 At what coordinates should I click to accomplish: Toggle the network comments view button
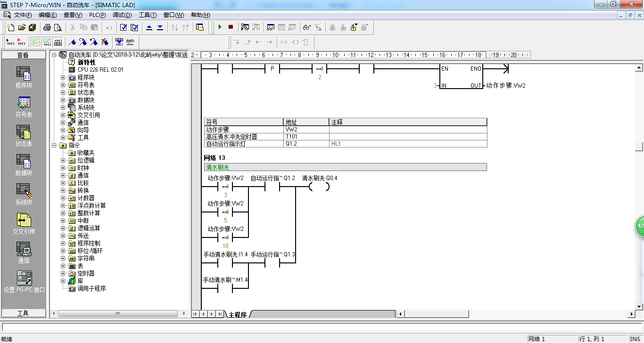(x=47, y=42)
